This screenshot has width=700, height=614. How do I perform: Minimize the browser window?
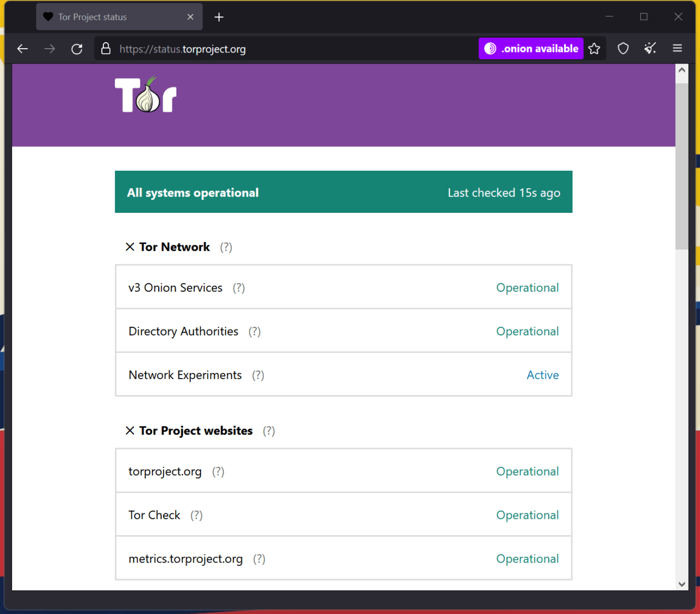click(609, 17)
